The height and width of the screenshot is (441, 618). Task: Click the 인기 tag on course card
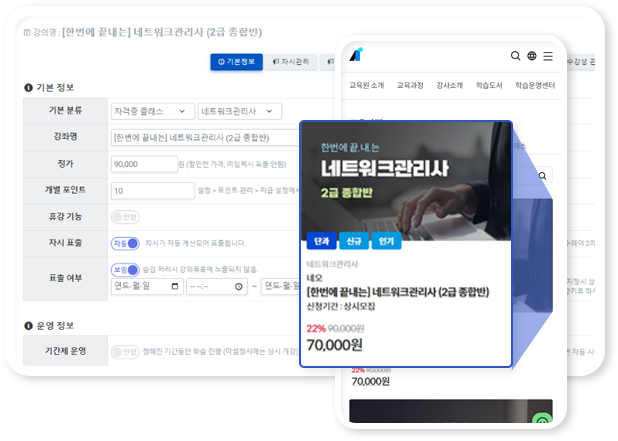386,241
